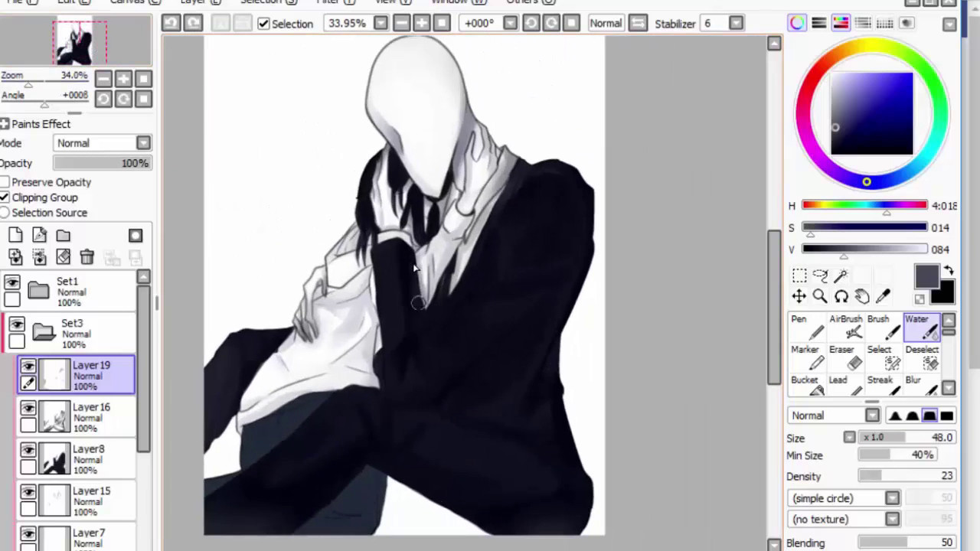This screenshot has width=980, height=551.
Task: Toggle the HSV slider panel icon
Action: click(x=841, y=23)
